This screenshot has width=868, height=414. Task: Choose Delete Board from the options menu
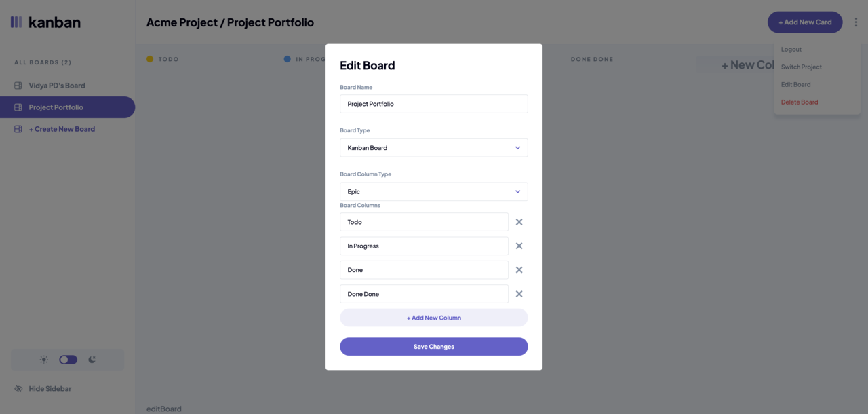800,102
